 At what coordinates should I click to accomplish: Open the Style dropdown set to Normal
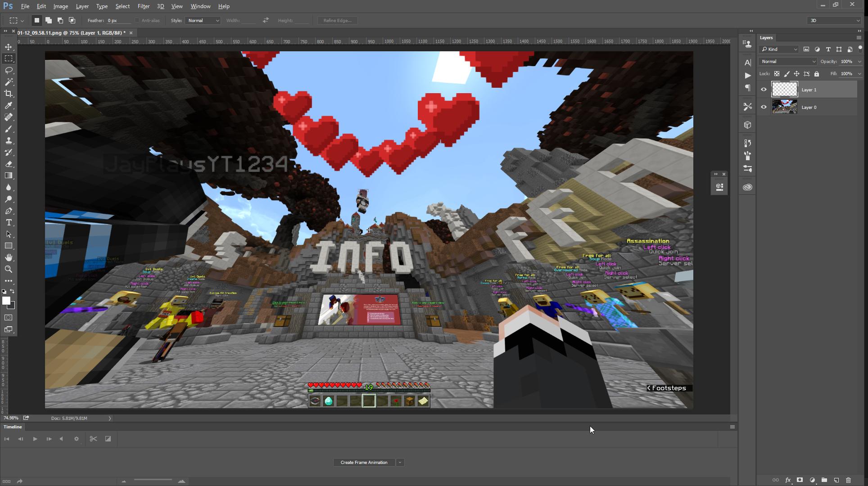203,20
